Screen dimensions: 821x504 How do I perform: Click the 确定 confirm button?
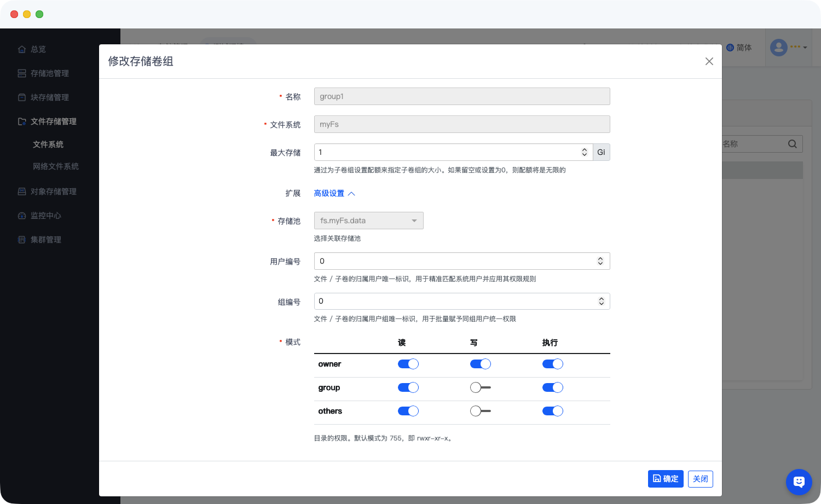(666, 479)
